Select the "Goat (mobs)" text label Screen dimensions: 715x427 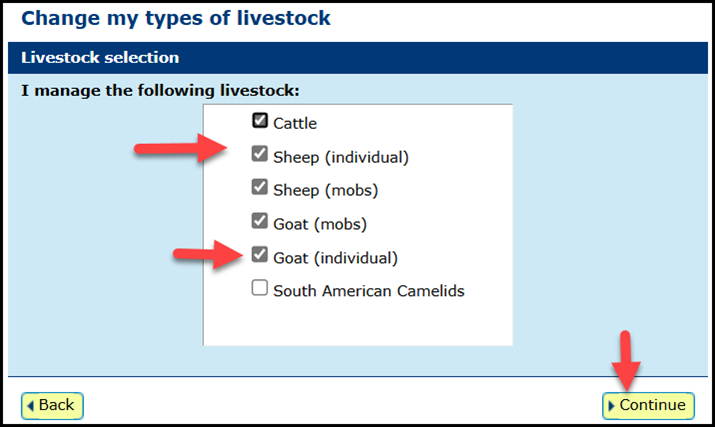tap(320, 224)
